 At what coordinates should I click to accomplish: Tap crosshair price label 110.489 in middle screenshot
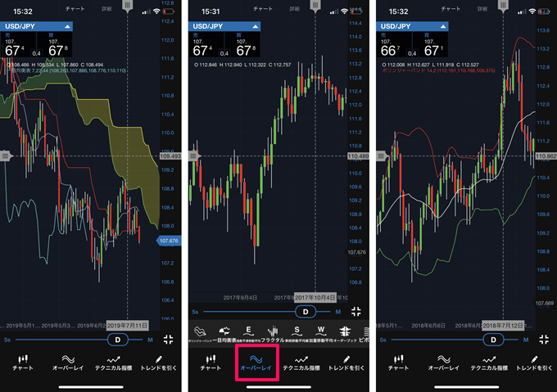point(358,156)
